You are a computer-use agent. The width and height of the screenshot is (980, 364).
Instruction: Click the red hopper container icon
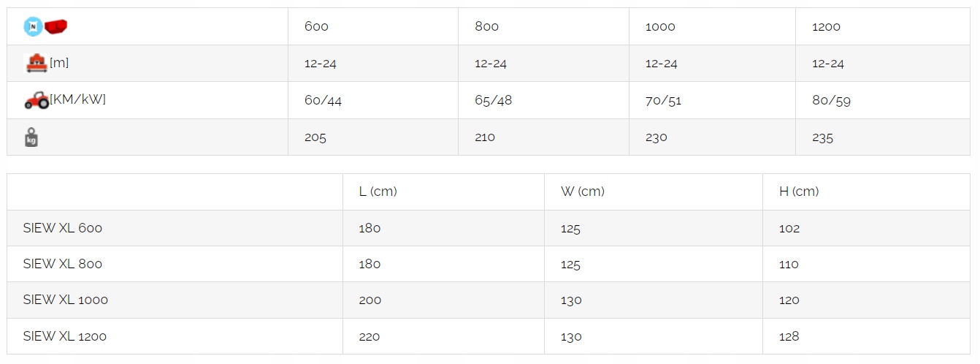(56, 27)
